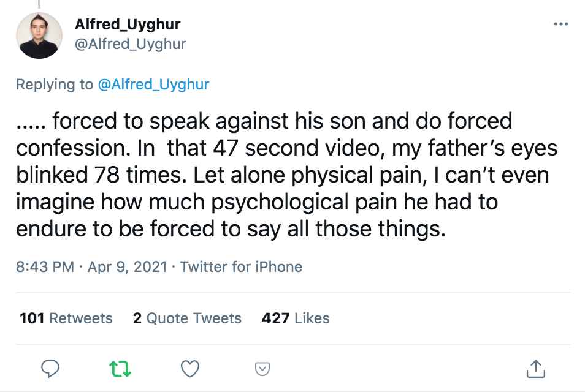
Task: Click the phrase '47 second video' in tweet
Action: coord(296,148)
